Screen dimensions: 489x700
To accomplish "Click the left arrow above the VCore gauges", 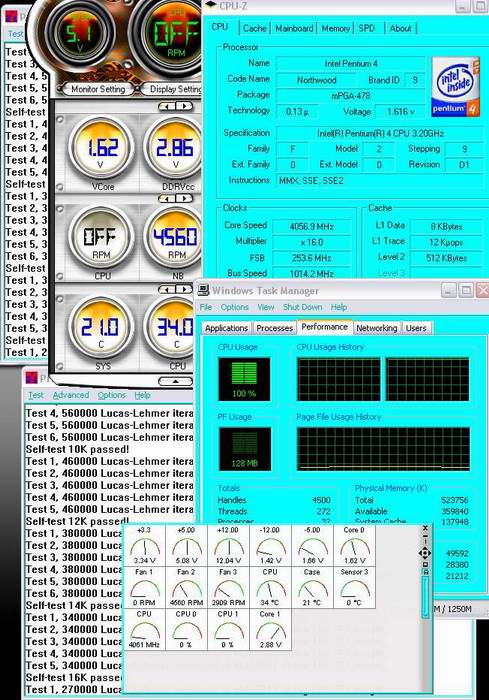I will [x=167, y=106].
